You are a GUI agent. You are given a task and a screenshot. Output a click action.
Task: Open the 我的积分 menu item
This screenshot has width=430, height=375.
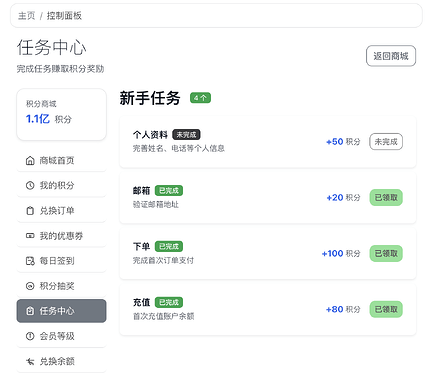tap(61, 186)
